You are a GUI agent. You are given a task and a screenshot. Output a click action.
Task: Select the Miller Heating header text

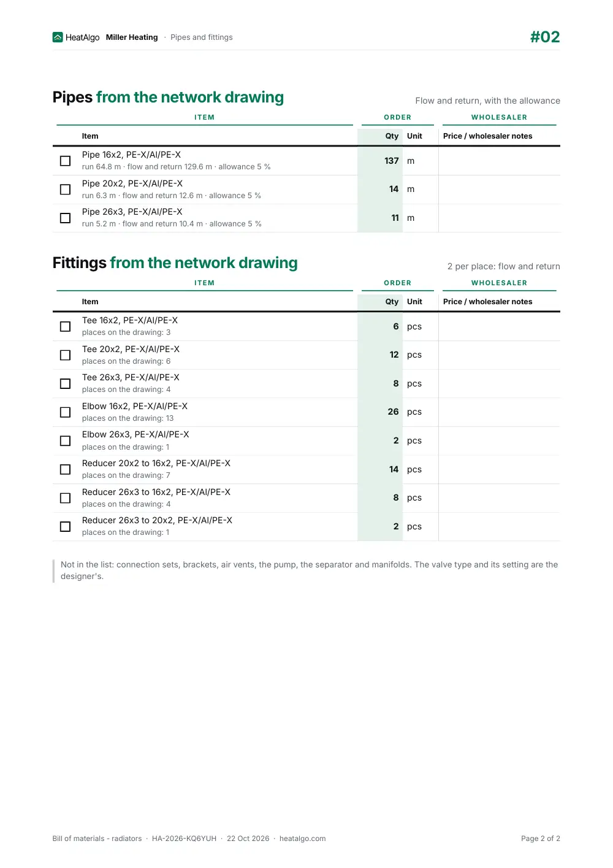pyautogui.click(x=132, y=37)
